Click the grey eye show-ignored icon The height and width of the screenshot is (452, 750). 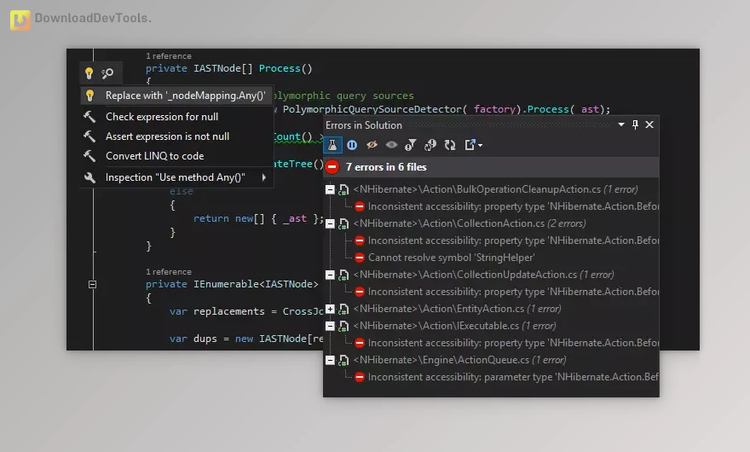[391, 145]
